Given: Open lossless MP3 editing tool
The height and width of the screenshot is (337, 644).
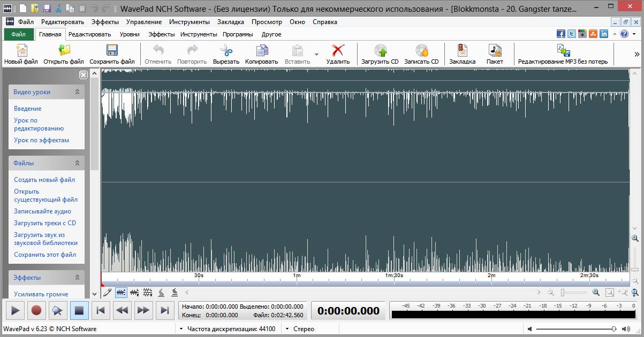Looking at the screenshot, I should [x=563, y=54].
